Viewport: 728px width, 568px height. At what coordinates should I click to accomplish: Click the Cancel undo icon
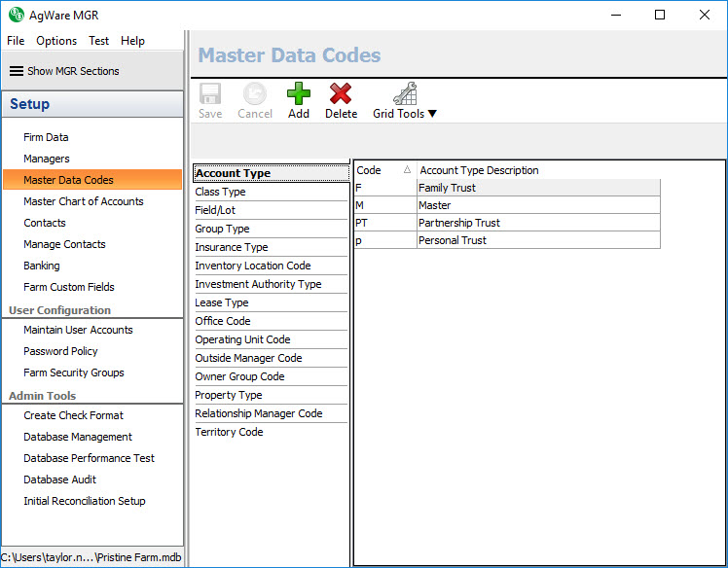click(x=255, y=94)
